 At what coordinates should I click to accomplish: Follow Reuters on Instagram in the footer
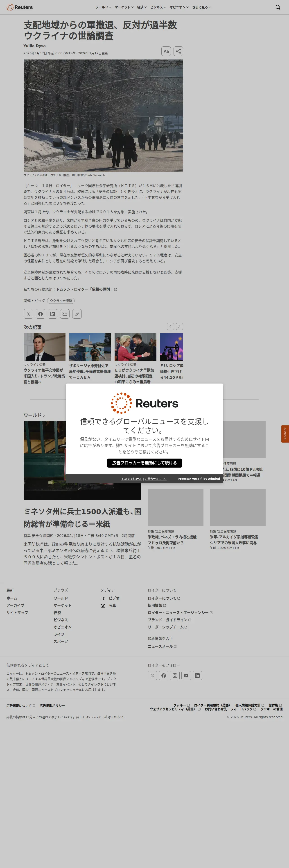(x=175, y=675)
